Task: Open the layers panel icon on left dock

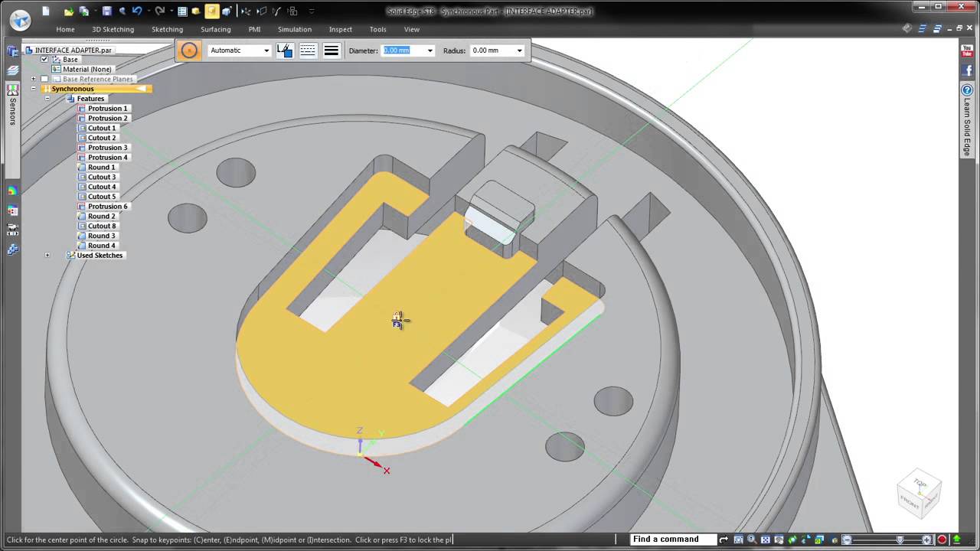Action: coord(12,70)
